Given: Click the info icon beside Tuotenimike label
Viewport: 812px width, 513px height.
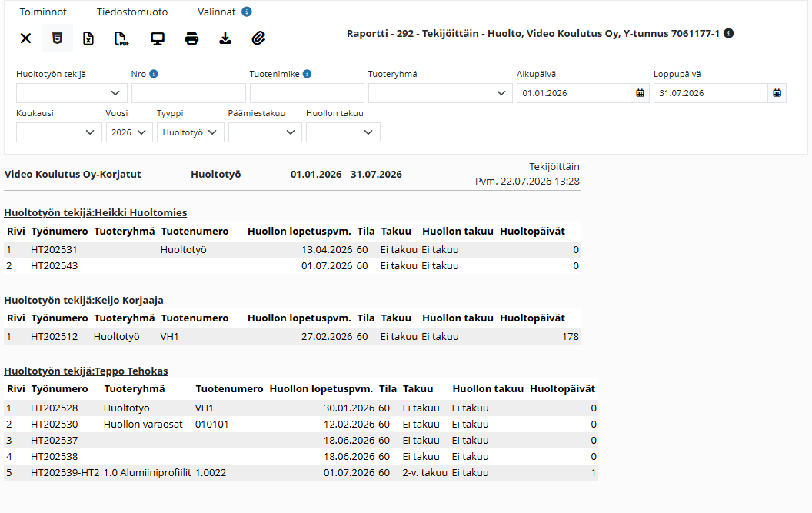Looking at the screenshot, I should click(307, 74).
